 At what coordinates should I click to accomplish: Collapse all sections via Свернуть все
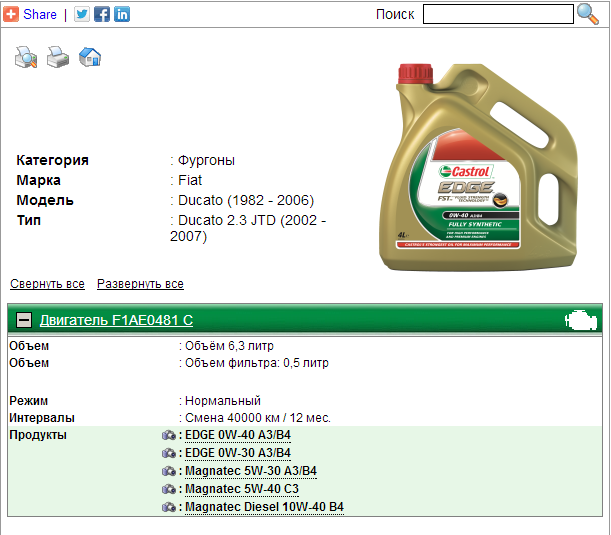47,284
